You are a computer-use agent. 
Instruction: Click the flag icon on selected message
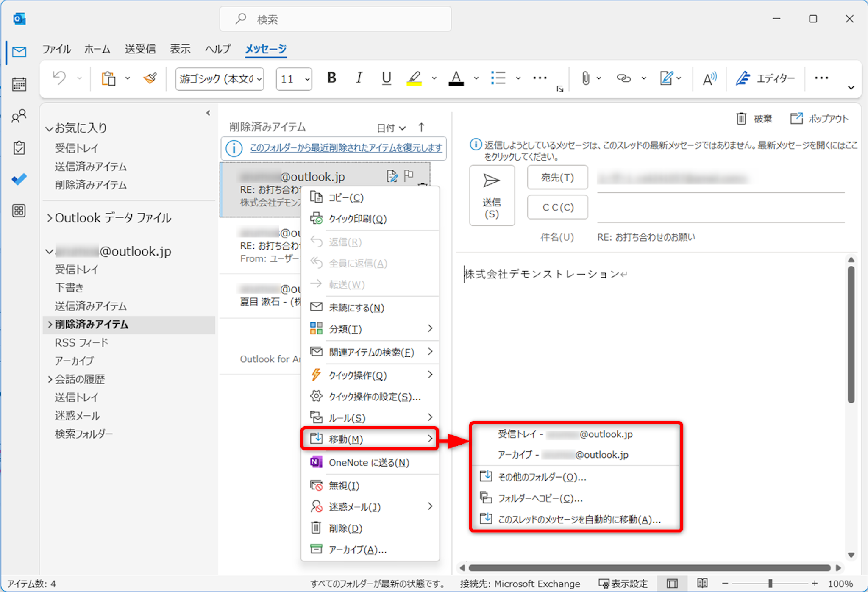409,175
